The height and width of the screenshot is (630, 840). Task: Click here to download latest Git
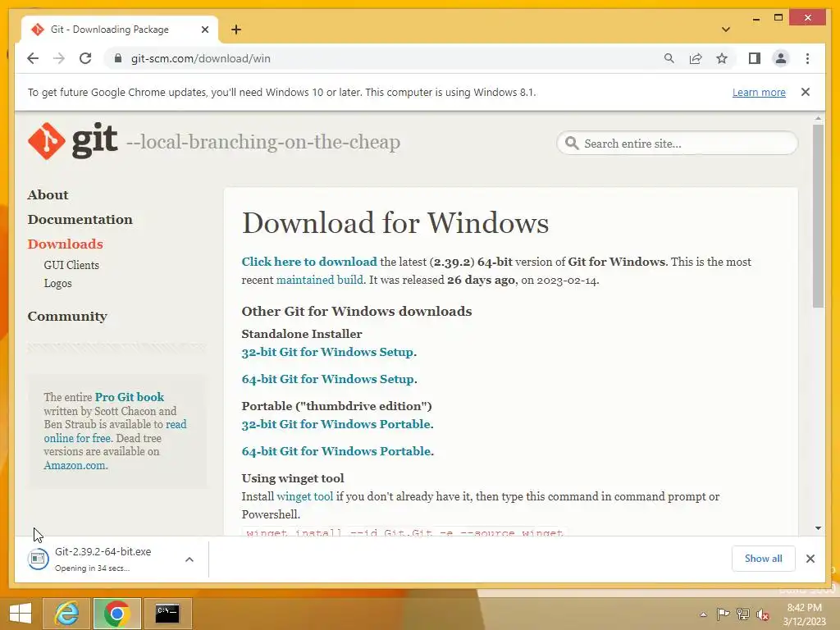[x=309, y=262]
